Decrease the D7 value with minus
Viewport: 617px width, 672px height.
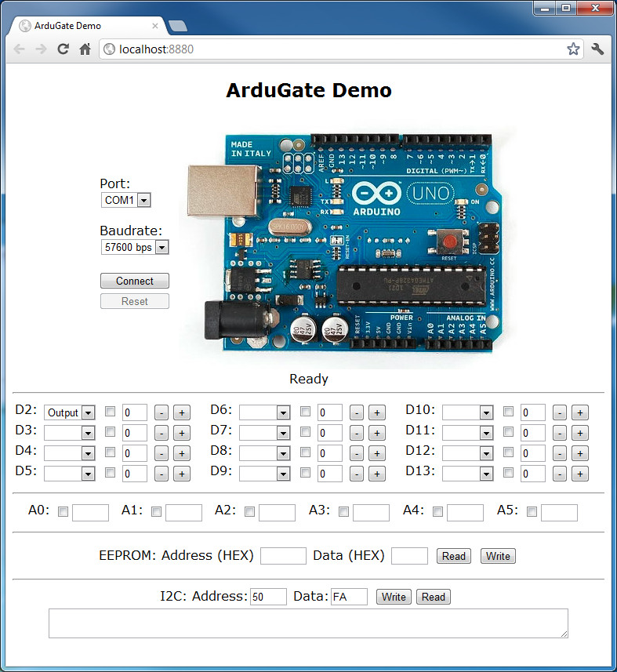click(357, 433)
